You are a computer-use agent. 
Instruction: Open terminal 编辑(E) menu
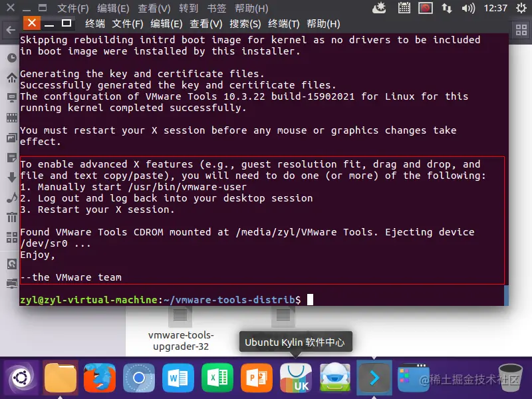pyautogui.click(x=166, y=24)
